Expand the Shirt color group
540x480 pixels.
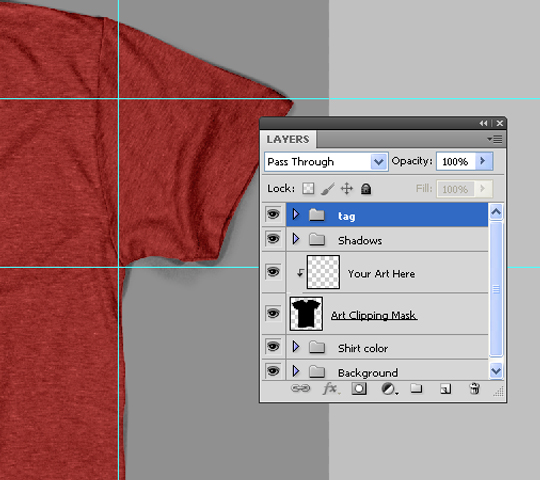coord(296,347)
